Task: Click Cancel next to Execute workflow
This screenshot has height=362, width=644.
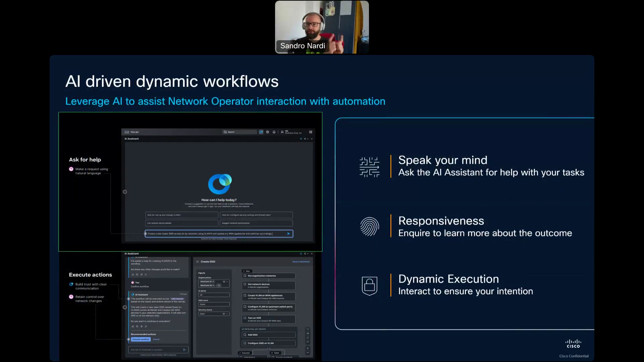Action: [x=156, y=339]
